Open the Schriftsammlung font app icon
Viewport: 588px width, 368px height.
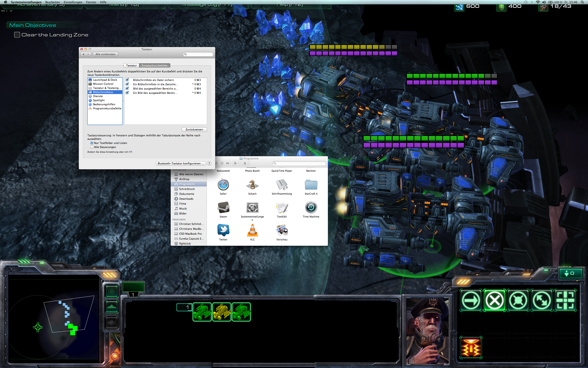click(282, 185)
